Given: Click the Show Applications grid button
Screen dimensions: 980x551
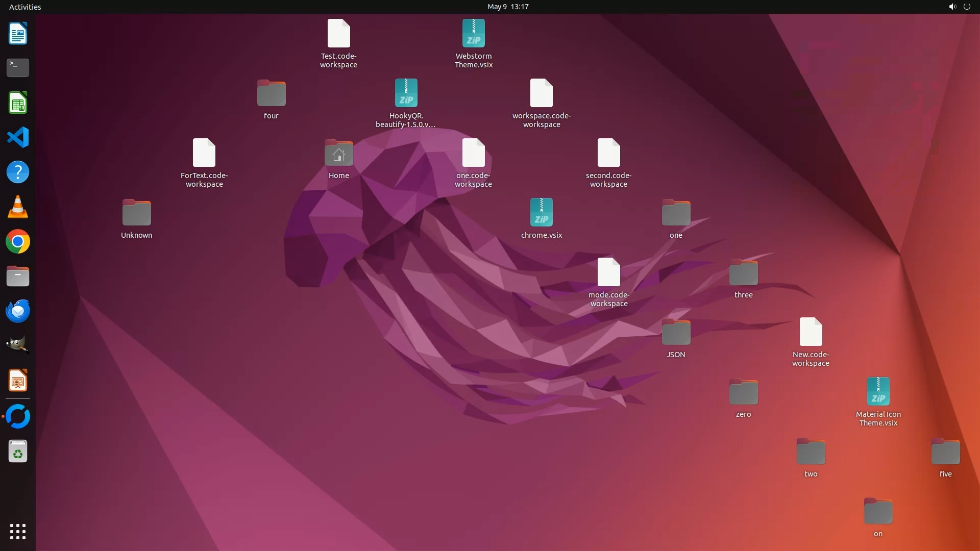Looking at the screenshot, I should [18, 531].
